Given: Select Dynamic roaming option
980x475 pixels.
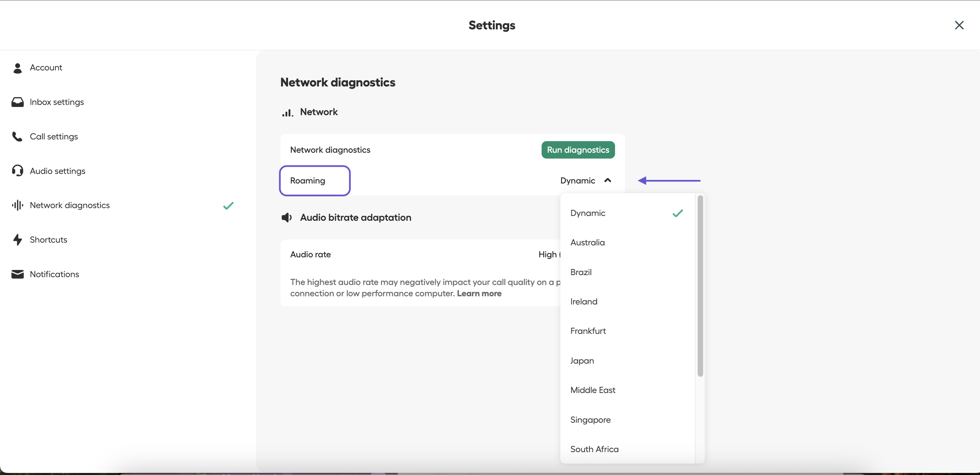Looking at the screenshot, I should click(x=627, y=213).
